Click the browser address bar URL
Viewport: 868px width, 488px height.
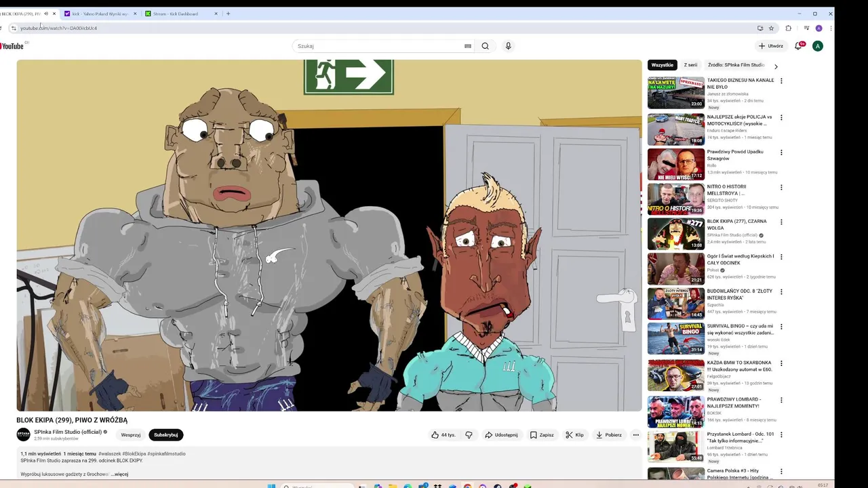(58, 28)
